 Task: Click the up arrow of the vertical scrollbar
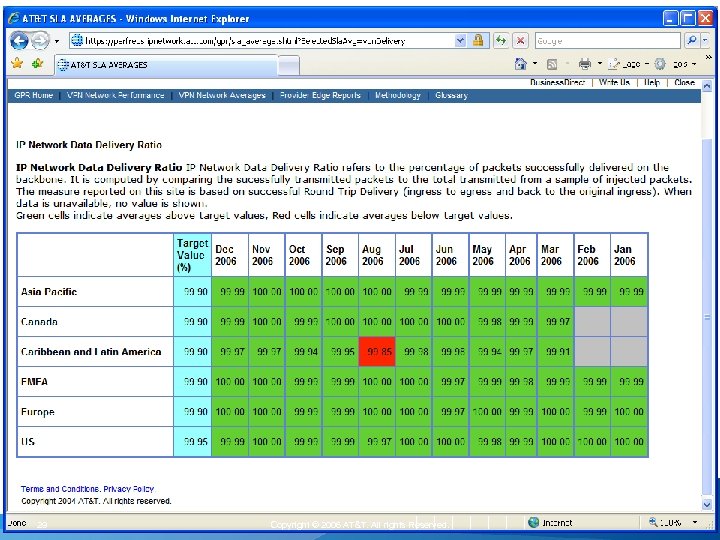click(707, 86)
